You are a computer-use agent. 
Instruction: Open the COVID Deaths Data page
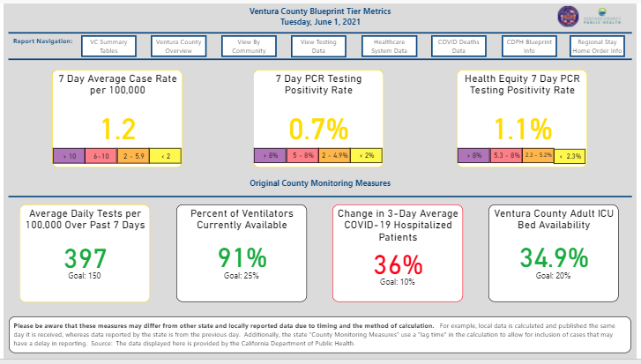pos(458,46)
